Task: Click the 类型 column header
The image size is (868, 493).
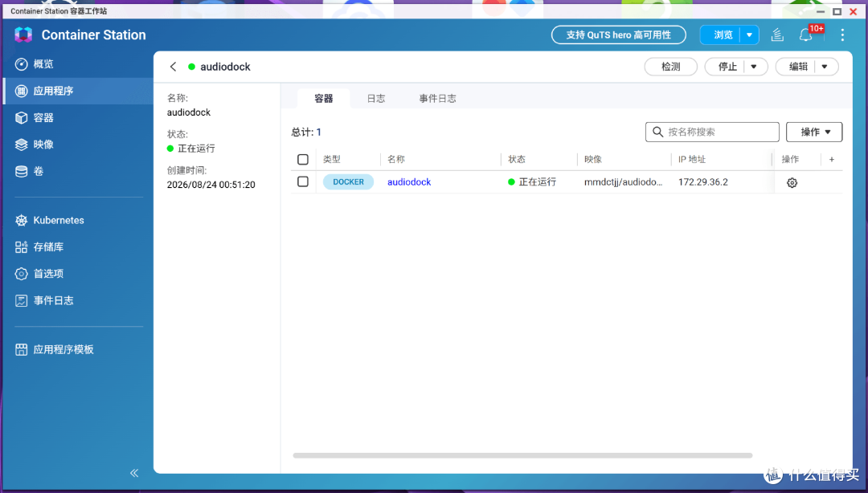Action: click(332, 159)
